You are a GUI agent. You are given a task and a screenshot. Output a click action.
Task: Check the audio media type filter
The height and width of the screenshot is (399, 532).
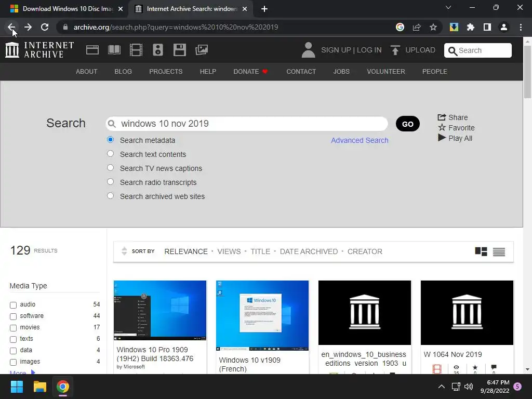pyautogui.click(x=13, y=305)
